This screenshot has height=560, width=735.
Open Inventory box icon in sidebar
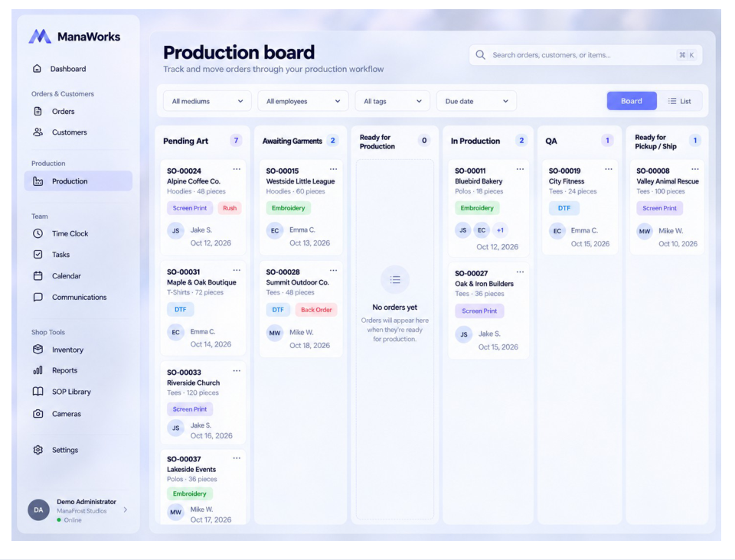point(38,350)
